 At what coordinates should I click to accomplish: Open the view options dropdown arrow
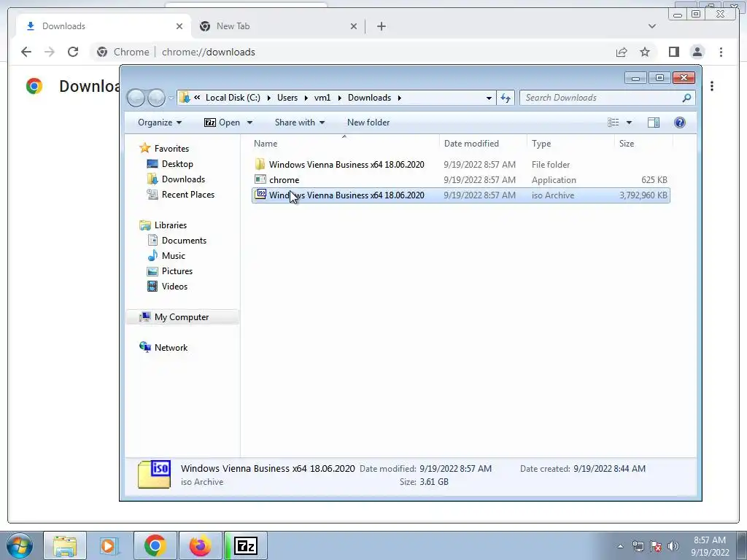629,122
